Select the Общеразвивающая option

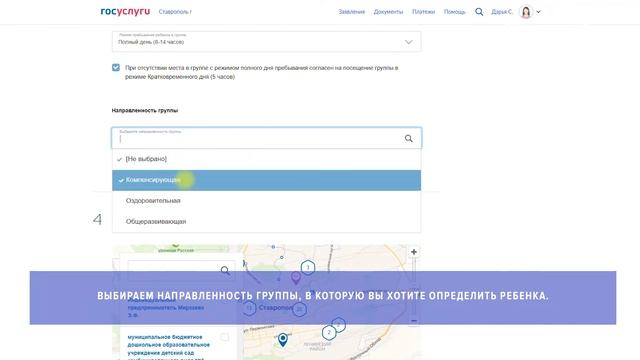click(267, 222)
